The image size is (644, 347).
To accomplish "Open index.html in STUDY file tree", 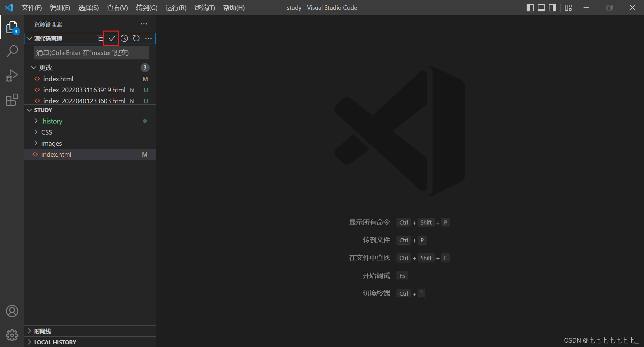I will (90, 154).
